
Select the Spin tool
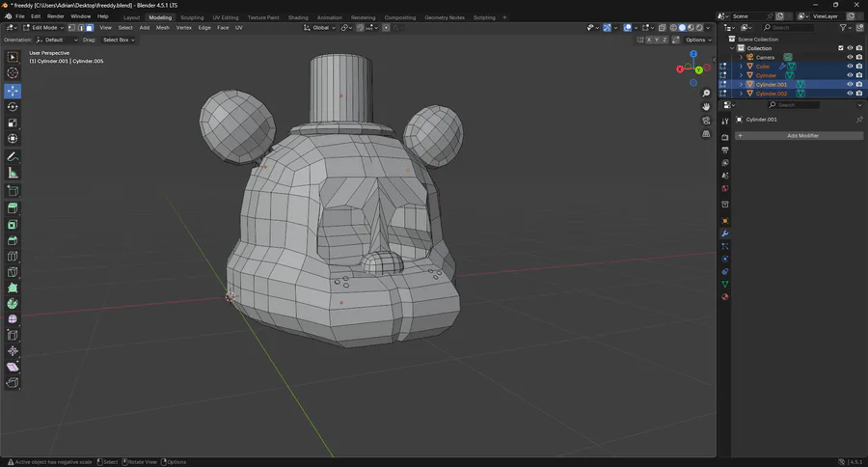tap(13, 304)
